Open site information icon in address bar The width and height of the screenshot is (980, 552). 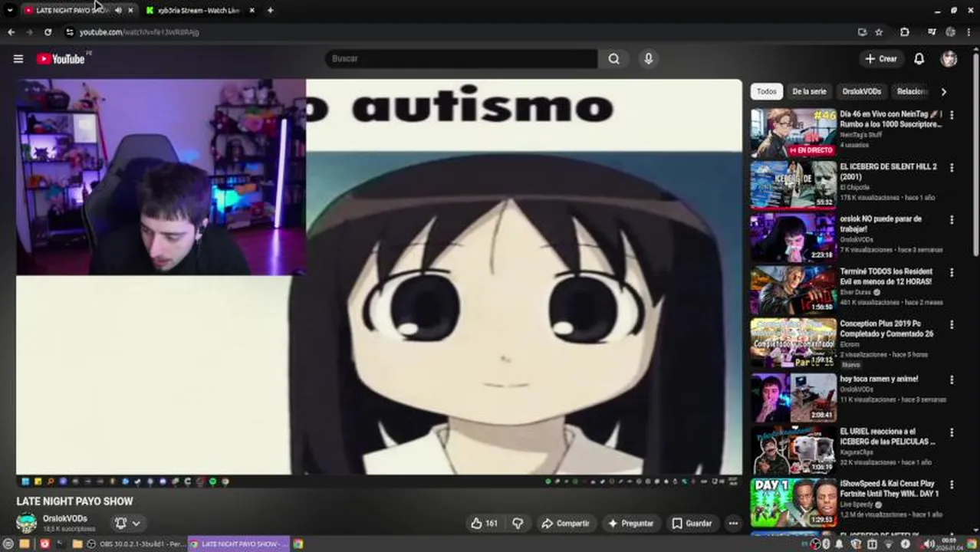pos(69,32)
